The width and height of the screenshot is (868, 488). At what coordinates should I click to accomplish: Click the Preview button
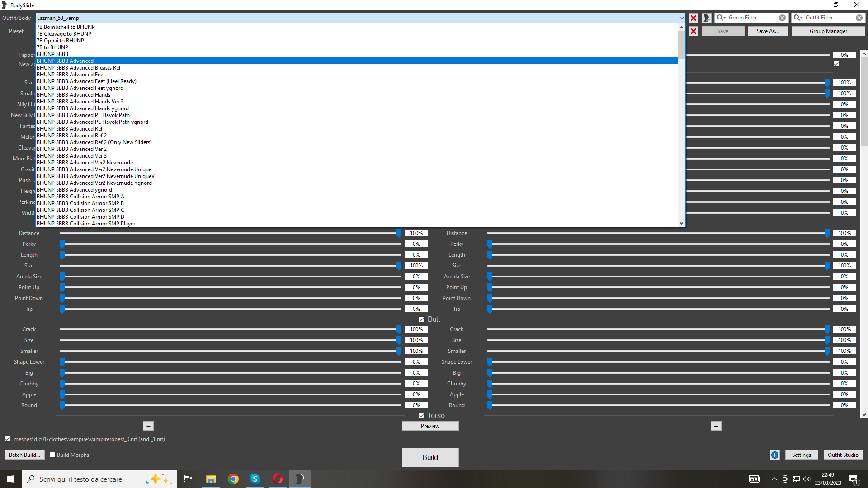430,426
